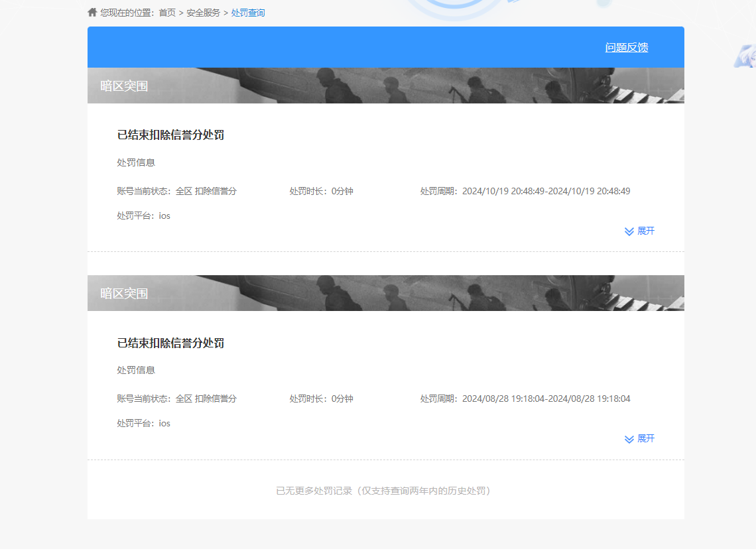Click the floating mascot icon at the right edge

[x=745, y=56]
